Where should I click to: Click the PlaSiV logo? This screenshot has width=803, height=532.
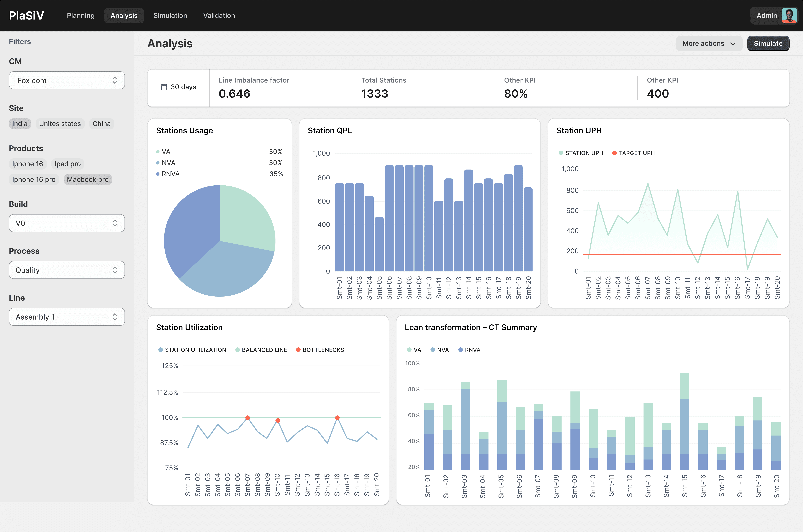pyautogui.click(x=26, y=16)
